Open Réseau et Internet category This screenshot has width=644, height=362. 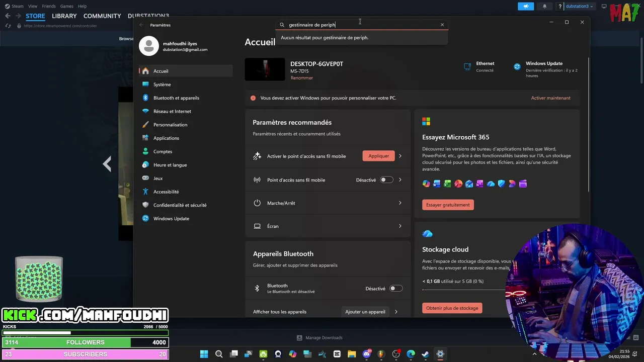pos(186,111)
